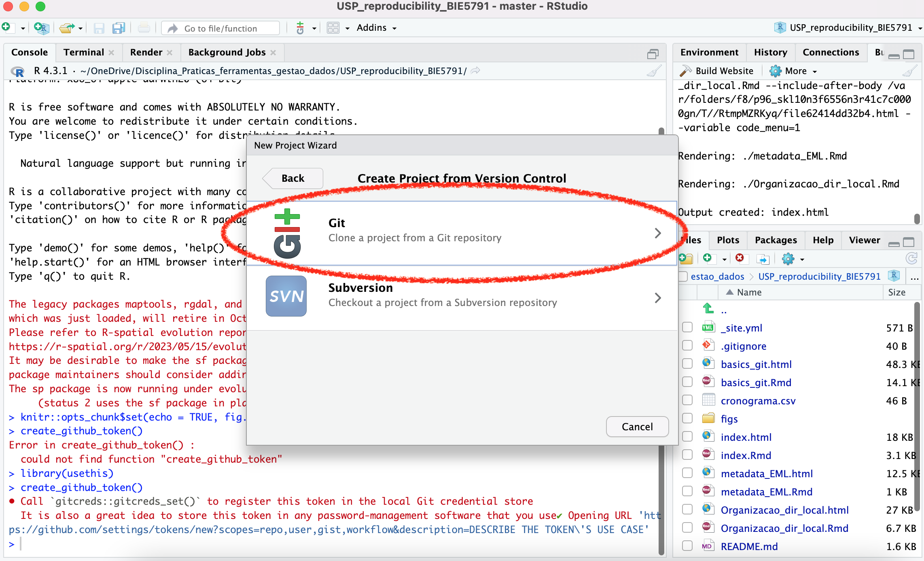924x561 pixels.
Task: Check the figs folder checkbox
Action: tap(687, 418)
